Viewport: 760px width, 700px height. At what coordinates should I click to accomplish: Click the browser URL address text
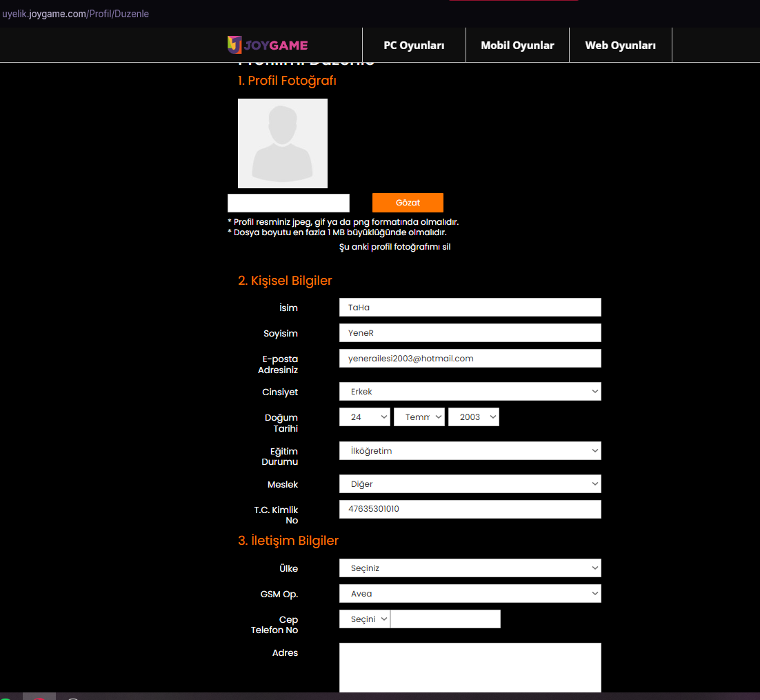[76, 14]
